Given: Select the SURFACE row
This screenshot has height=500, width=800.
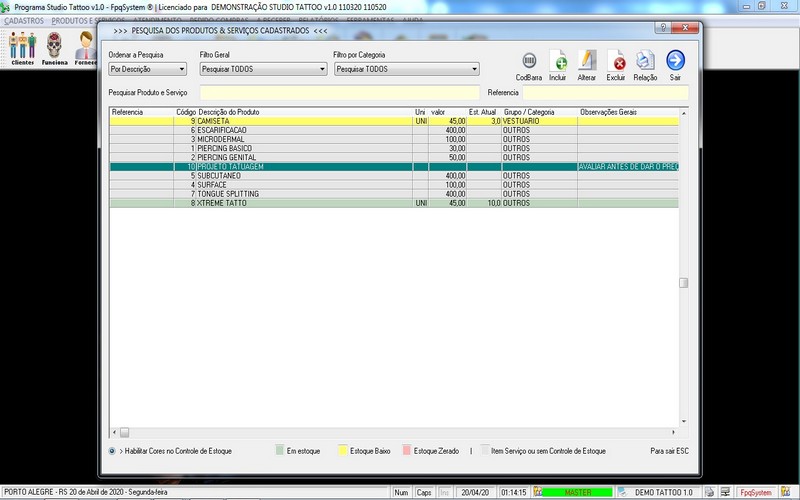Looking at the screenshot, I should coord(394,185).
